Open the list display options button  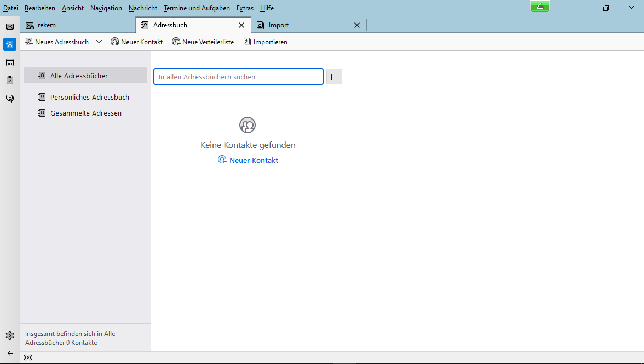[334, 77]
